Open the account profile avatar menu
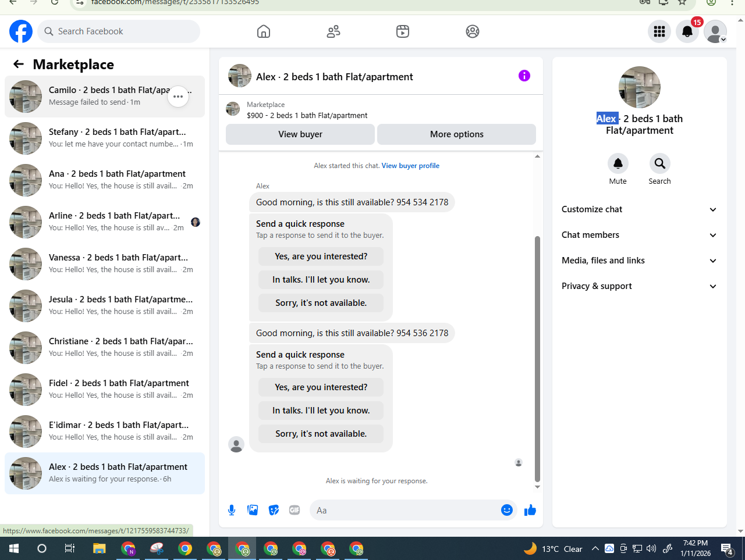The image size is (745, 560). [x=715, y=31]
